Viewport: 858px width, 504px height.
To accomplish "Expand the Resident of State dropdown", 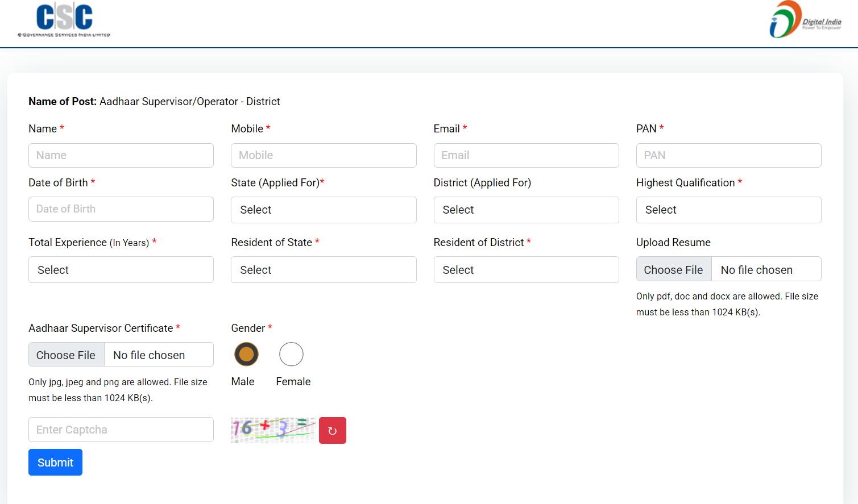I will pos(324,270).
